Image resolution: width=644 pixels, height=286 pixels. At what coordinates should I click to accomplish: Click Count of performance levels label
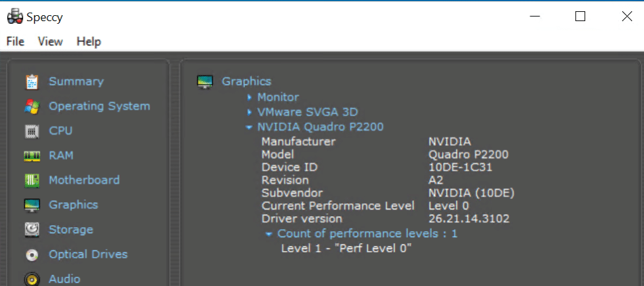(368, 233)
